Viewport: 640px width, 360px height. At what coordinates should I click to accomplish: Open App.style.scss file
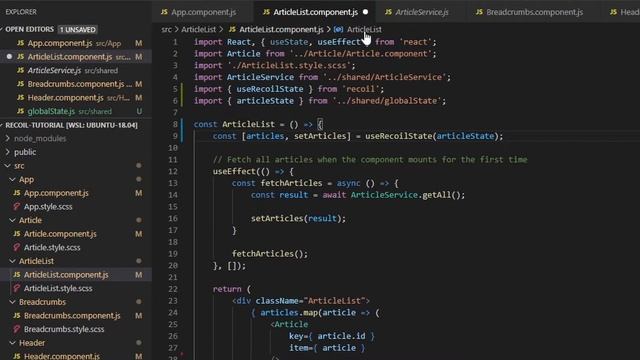(x=76, y=207)
